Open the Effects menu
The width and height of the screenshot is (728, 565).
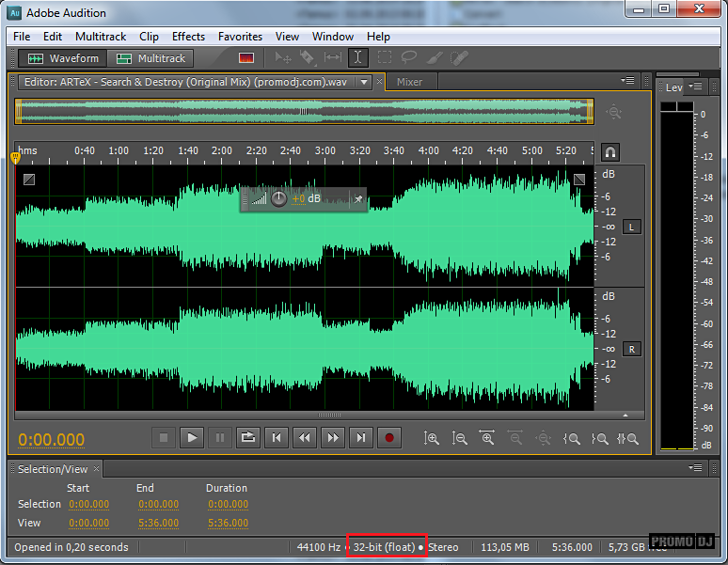(188, 37)
